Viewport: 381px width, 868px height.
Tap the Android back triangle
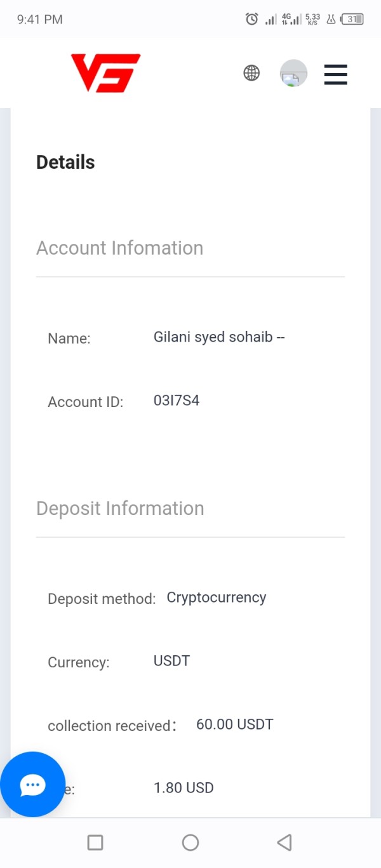pyautogui.click(x=284, y=843)
